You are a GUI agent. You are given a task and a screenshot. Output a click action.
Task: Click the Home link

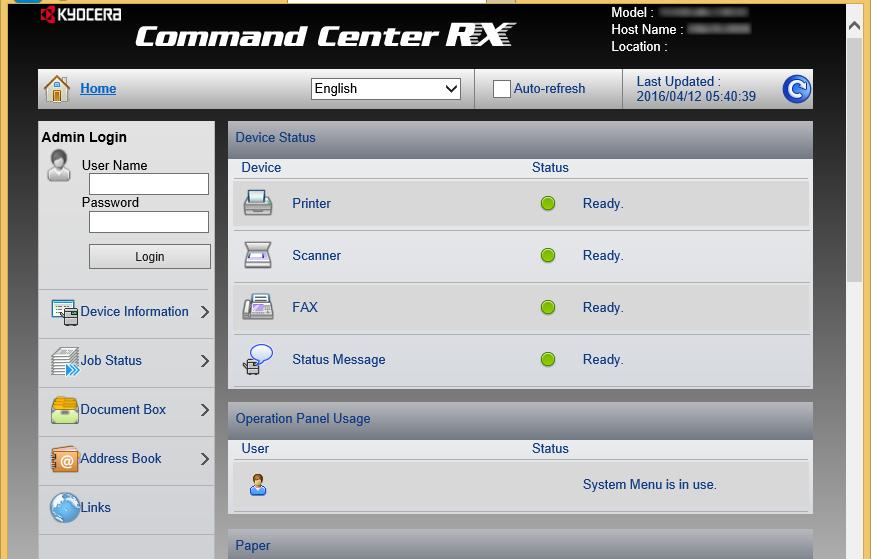98,88
